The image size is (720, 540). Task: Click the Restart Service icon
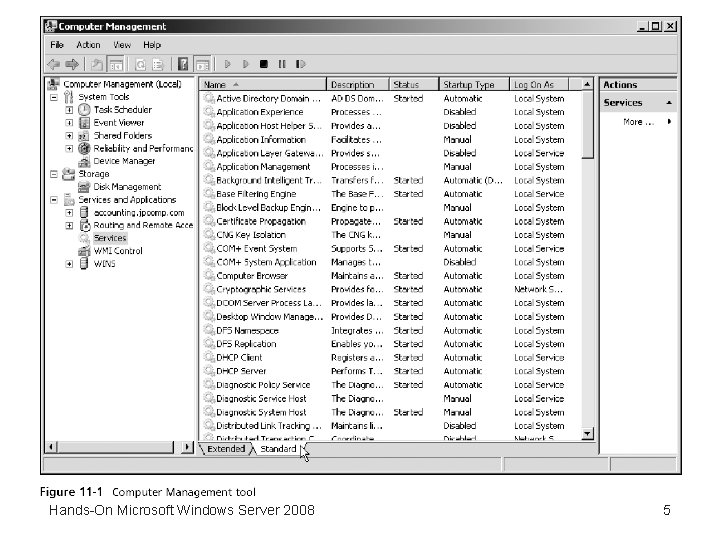click(x=300, y=64)
